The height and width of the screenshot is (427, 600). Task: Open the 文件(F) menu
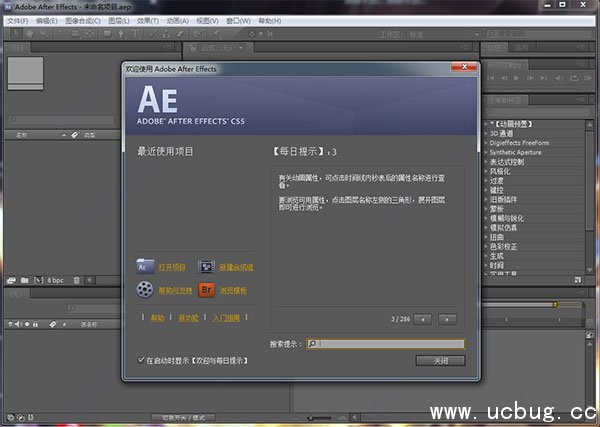[17, 19]
